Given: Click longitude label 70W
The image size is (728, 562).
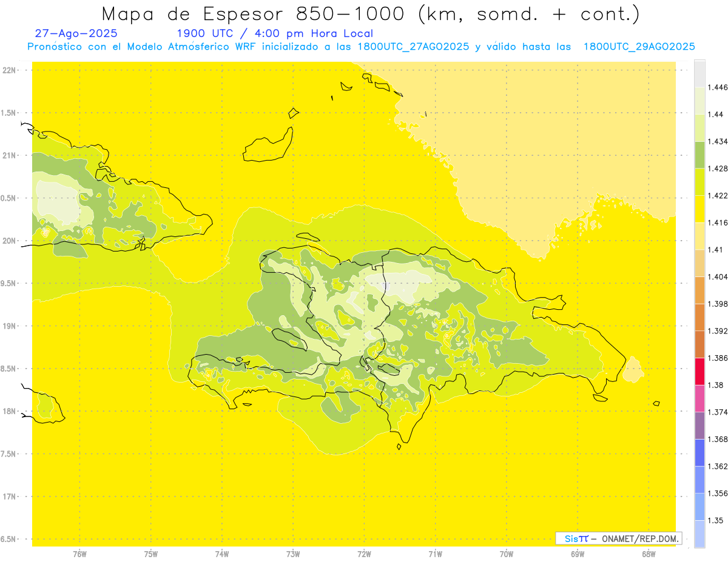Looking at the screenshot, I should pyautogui.click(x=507, y=554).
